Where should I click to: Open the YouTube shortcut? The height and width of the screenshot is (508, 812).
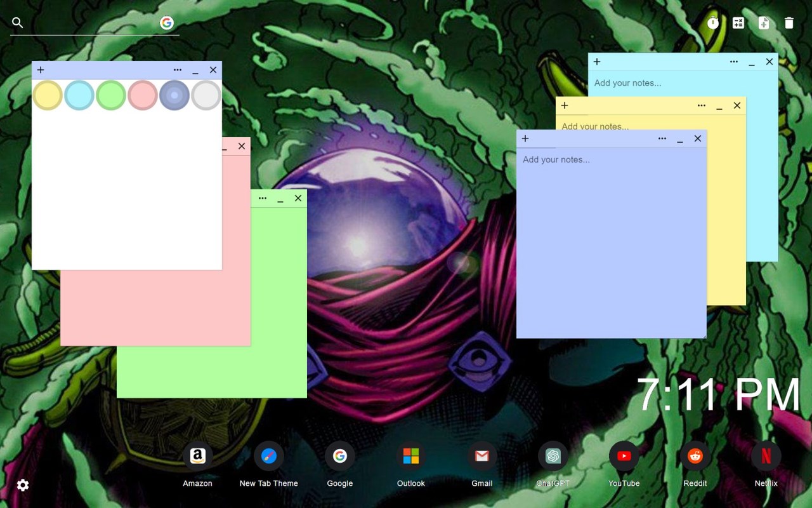624,464
